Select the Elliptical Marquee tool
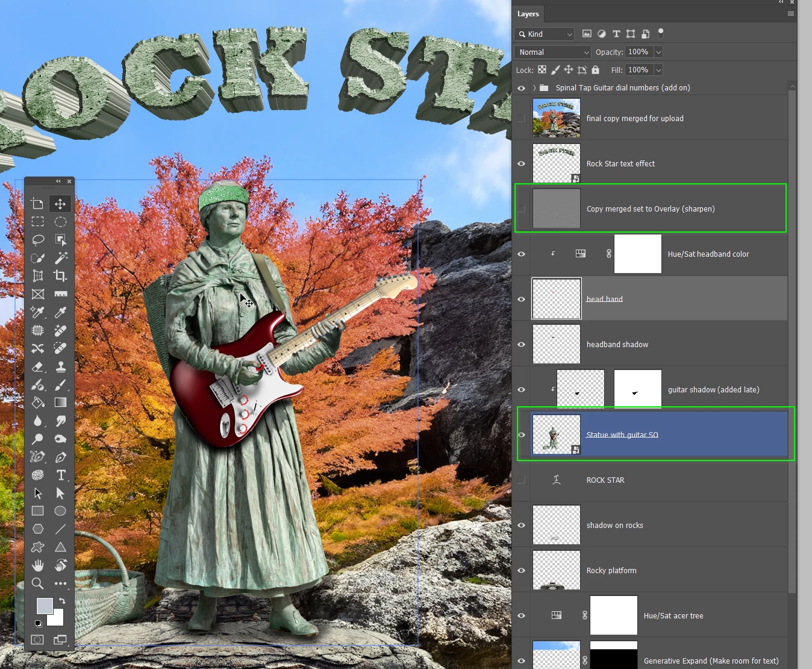The height and width of the screenshot is (669, 812). tap(60, 222)
